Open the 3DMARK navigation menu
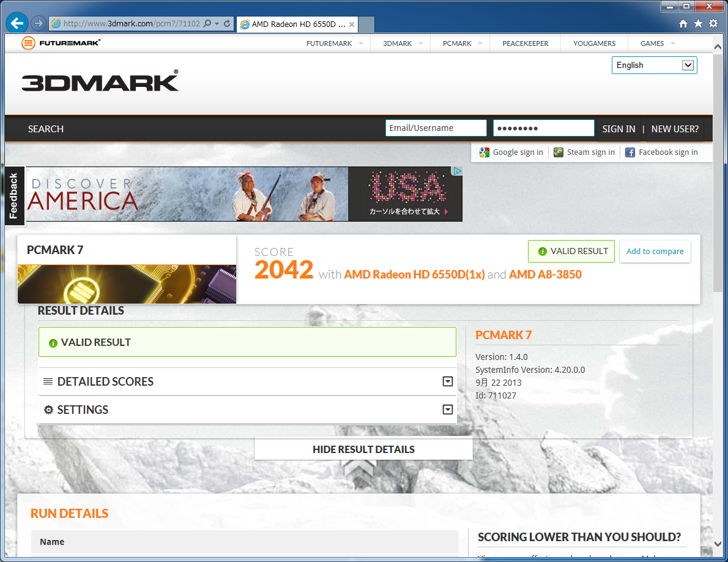This screenshot has height=562, width=728. [x=398, y=43]
